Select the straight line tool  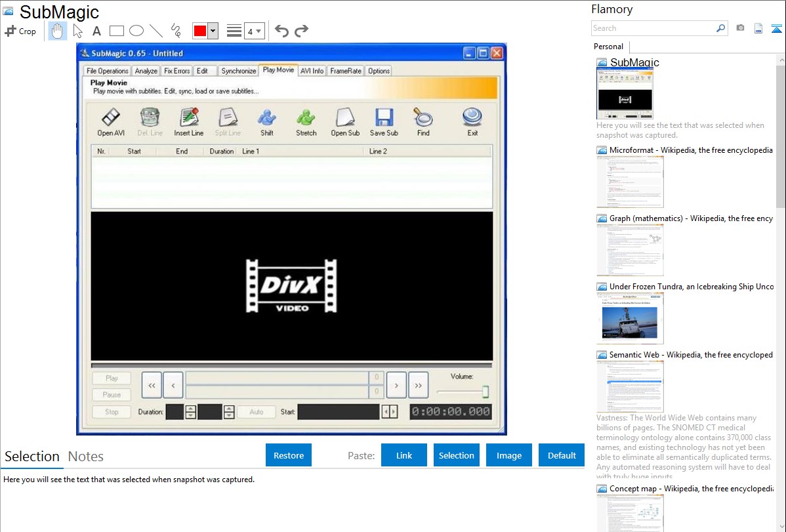coord(156,31)
